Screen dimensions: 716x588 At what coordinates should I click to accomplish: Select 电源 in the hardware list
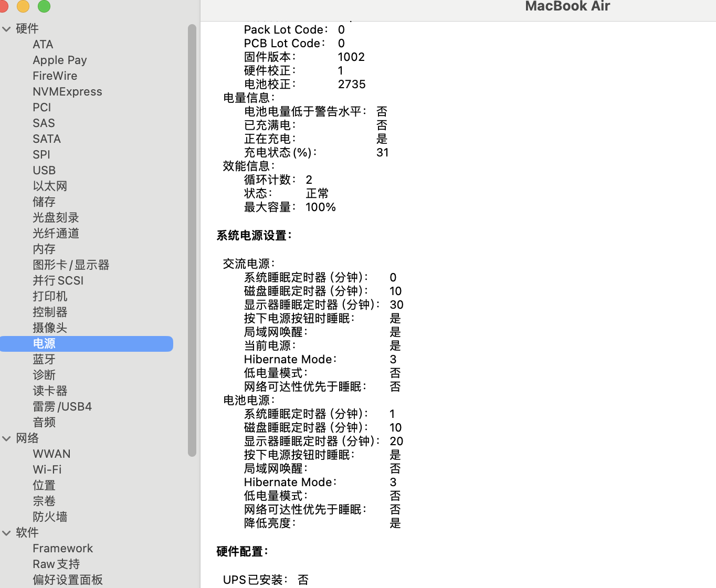pyautogui.click(x=44, y=344)
